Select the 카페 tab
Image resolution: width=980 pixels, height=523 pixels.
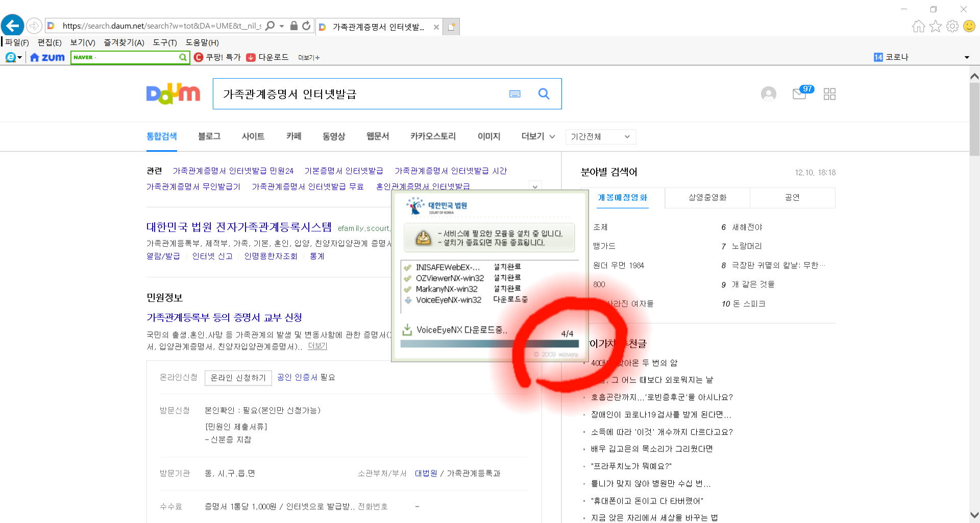click(x=294, y=136)
